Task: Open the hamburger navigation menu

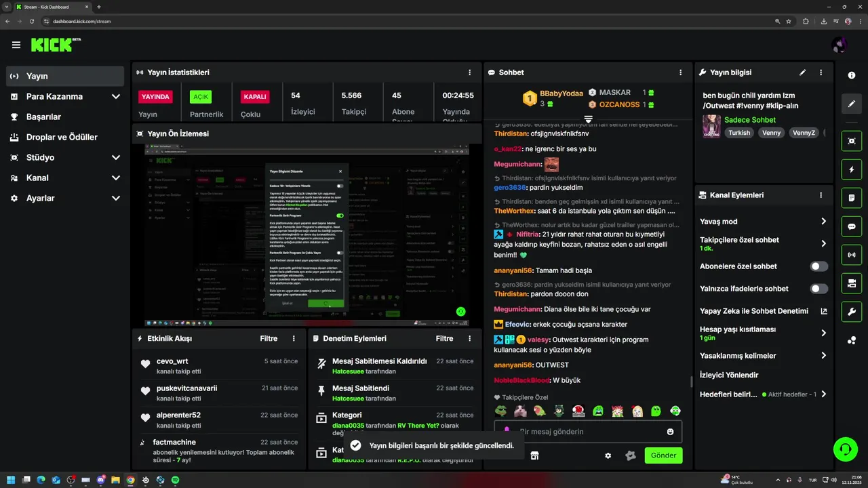Action: tap(16, 45)
